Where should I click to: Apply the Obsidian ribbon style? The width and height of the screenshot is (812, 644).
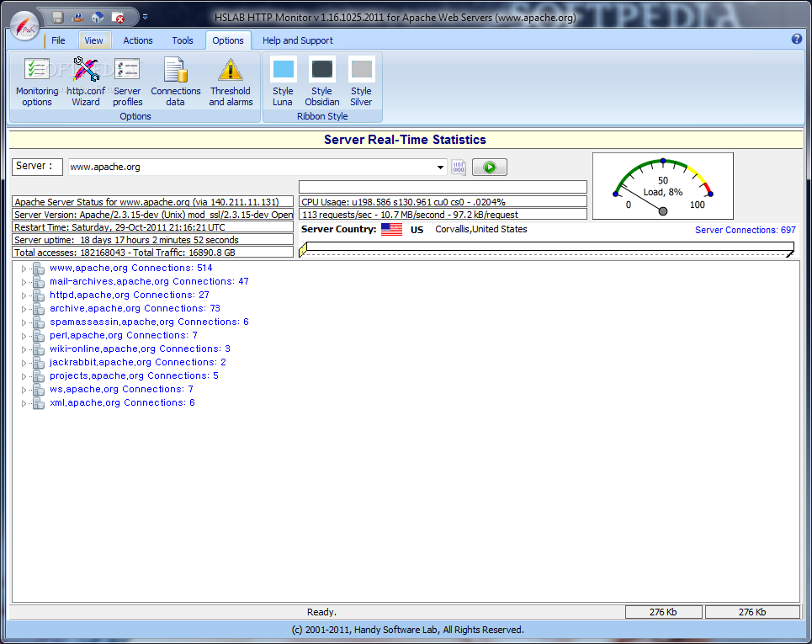click(x=322, y=82)
